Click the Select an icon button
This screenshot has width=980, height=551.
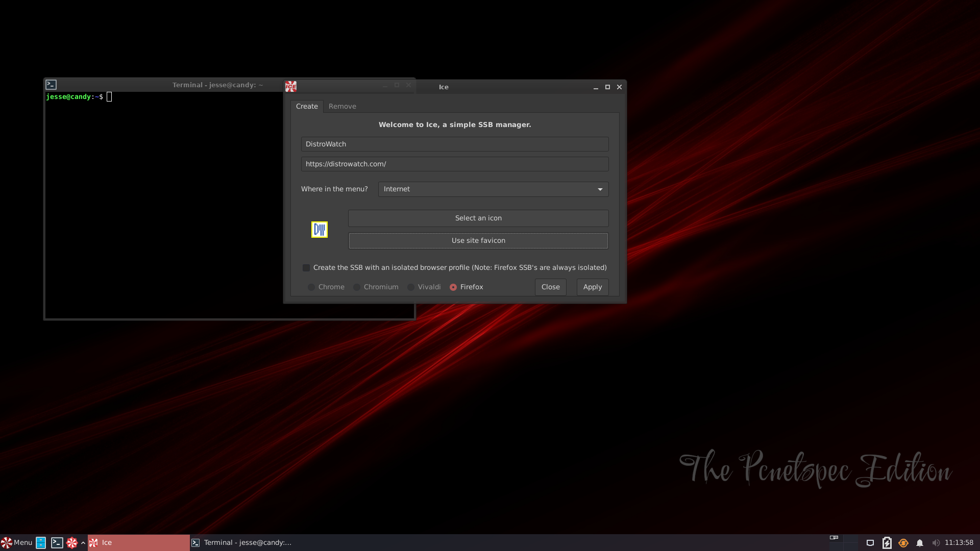coord(478,218)
